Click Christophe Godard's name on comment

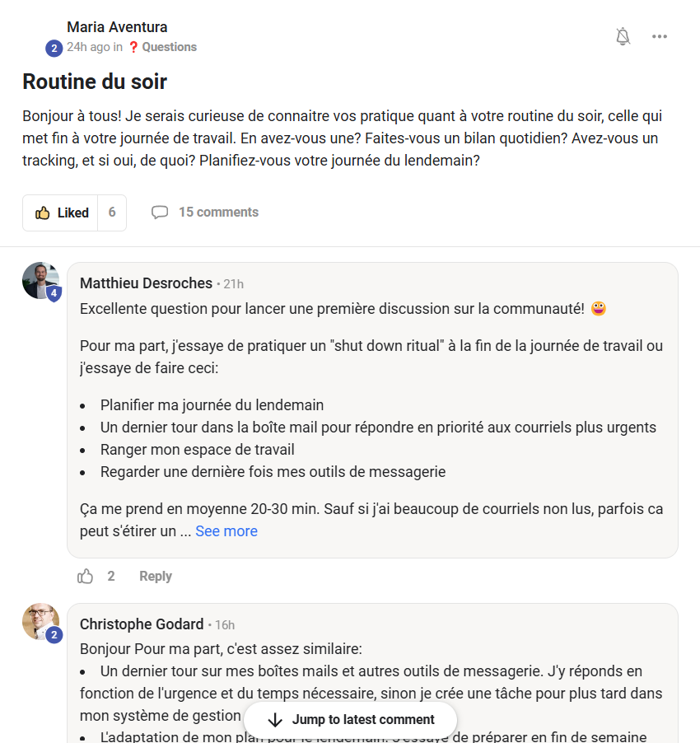(142, 624)
